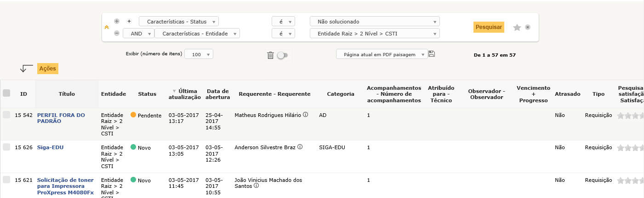Click the save icon next to PDF export

(432, 54)
